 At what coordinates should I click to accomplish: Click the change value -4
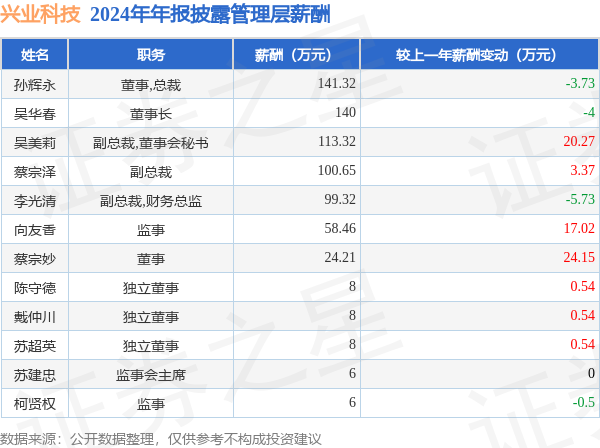coord(589,112)
